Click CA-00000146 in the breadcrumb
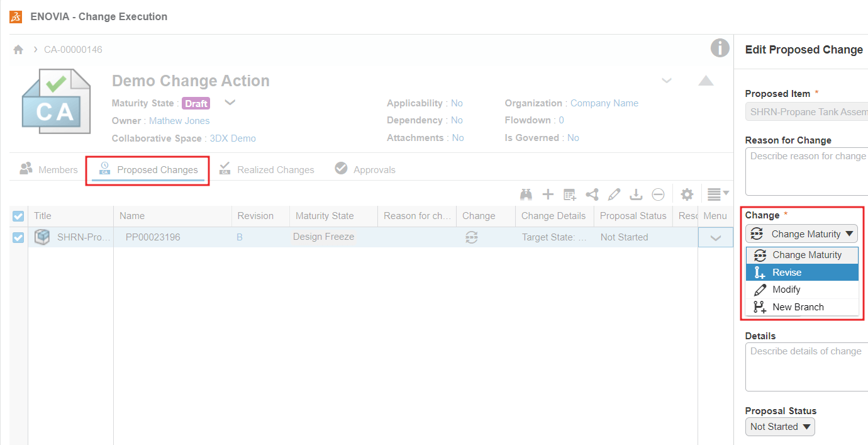 [73, 49]
